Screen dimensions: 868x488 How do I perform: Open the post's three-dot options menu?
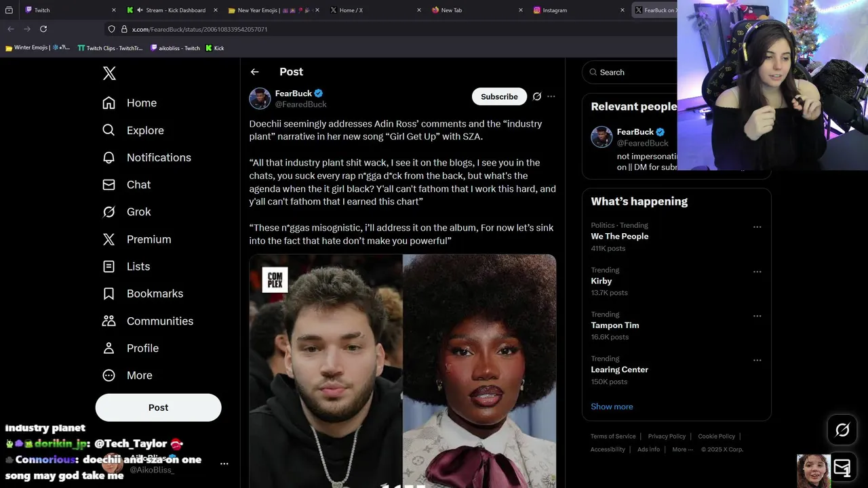tap(551, 96)
